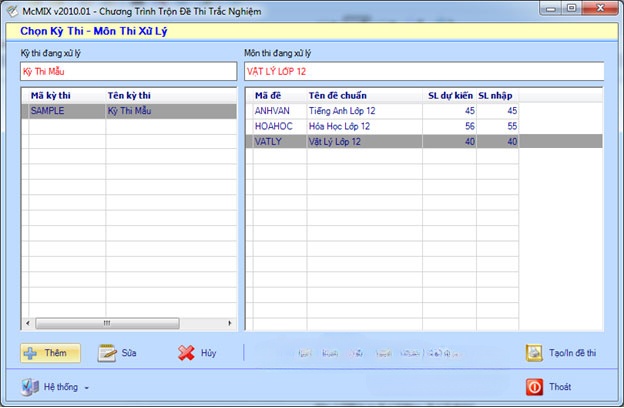Image resolution: width=624 pixels, height=408 pixels.
Task: Select the Hóa Học Lớp 12 cell
Action: [x=365, y=127]
